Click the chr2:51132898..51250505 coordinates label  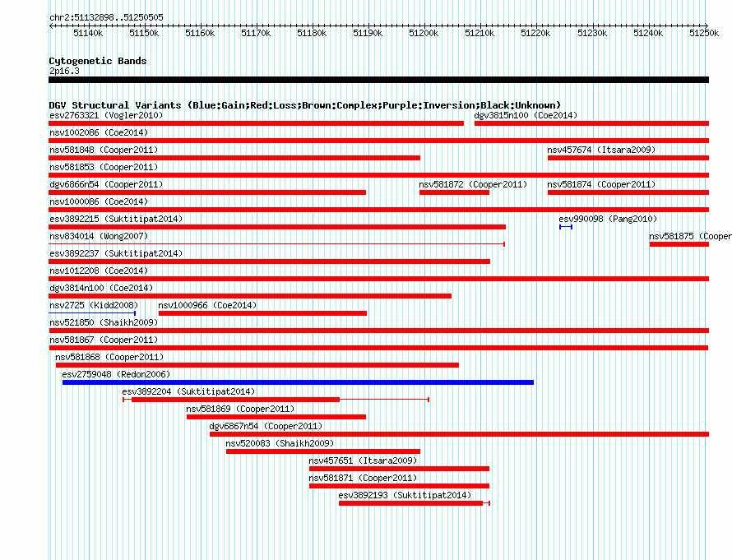(x=106, y=18)
